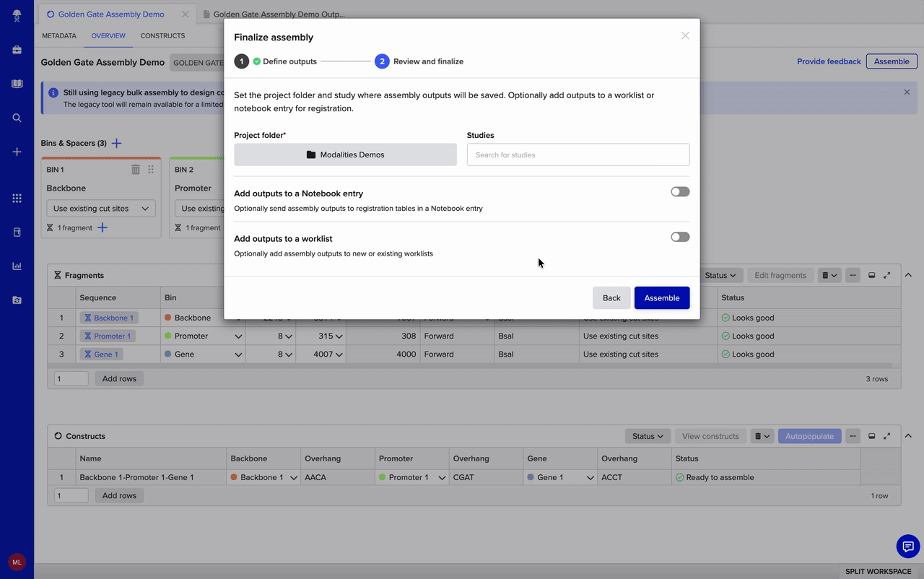Go Back in the Finalize assembly dialog
The height and width of the screenshot is (579, 924).
tap(611, 297)
